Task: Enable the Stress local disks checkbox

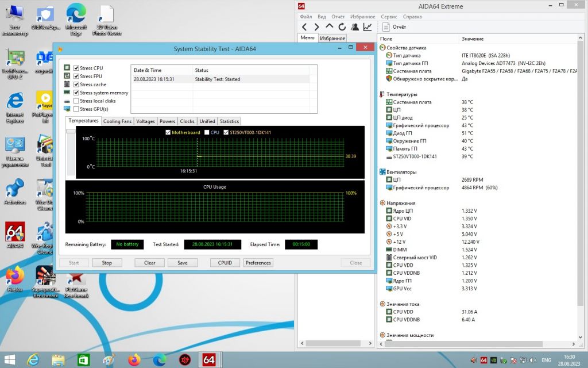Action: pos(76,101)
